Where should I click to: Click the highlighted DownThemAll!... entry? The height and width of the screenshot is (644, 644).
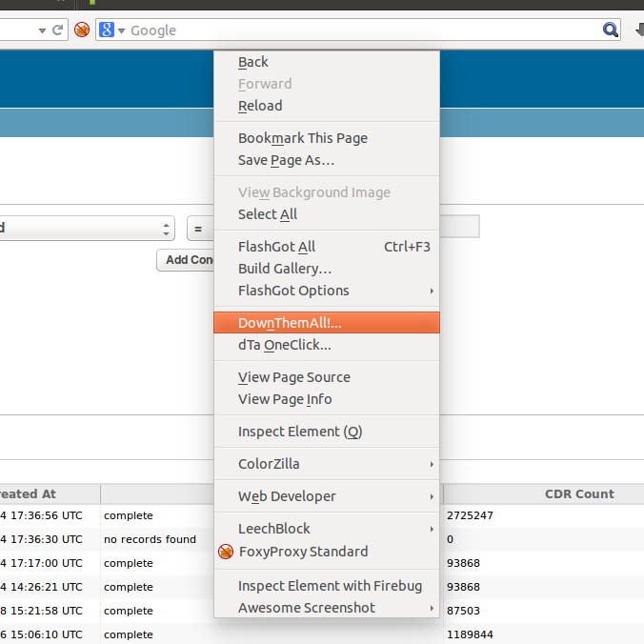click(327, 323)
